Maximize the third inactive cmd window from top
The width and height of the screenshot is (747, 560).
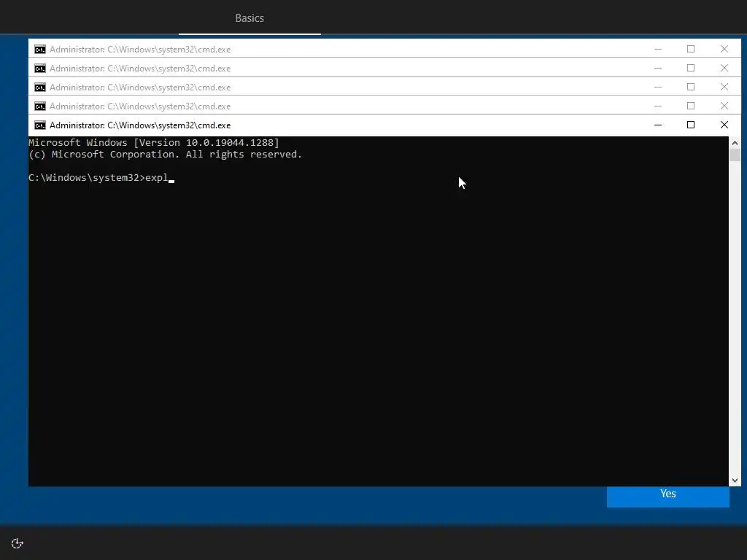coord(691,87)
